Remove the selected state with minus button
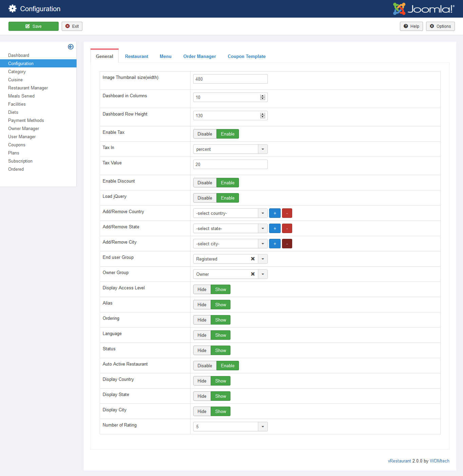The width and height of the screenshot is (463, 476). click(287, 228)
